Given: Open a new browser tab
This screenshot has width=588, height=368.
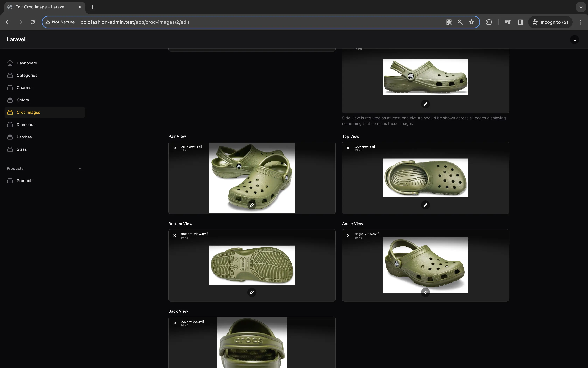Looking at the screenshot, I should click(x=92, y=7).
